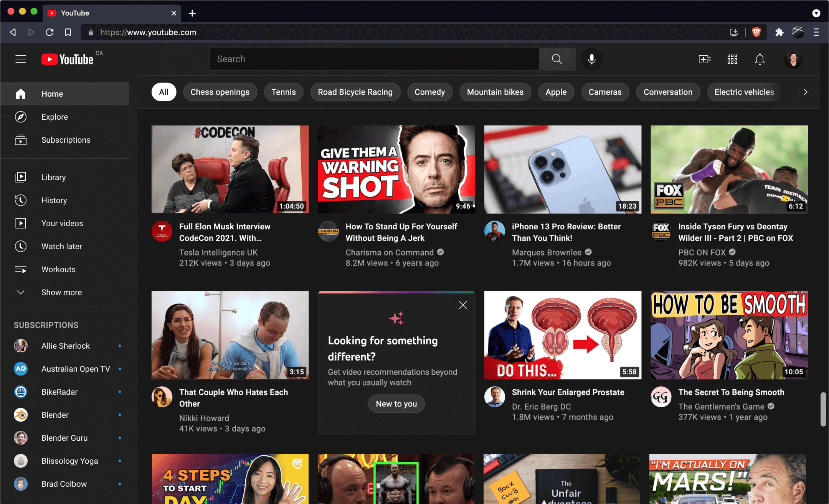The width and height of the screenshot is (829, 504).
Task: Open the browser extensions puzzle icon
Action: (x=779, y=32)
